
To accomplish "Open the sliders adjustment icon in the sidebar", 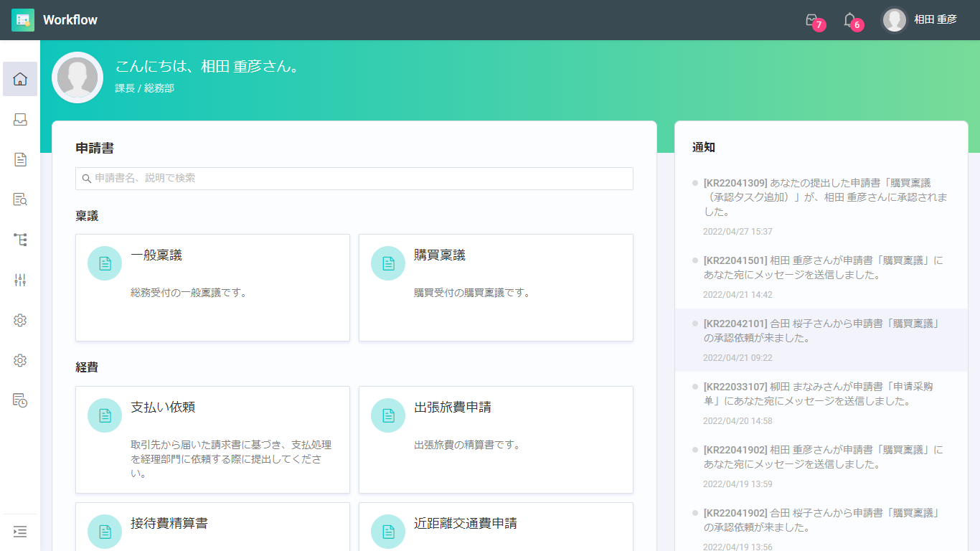I will pyautogui.click(x=20, y=280).
